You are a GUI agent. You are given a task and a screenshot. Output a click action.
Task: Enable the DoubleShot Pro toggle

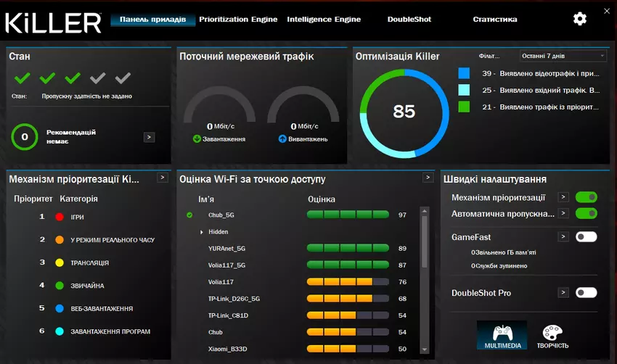(x=586, y=293)
